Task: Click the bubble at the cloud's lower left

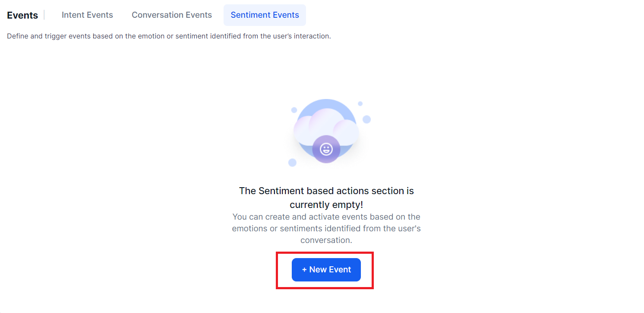Action: pos(292,163)
